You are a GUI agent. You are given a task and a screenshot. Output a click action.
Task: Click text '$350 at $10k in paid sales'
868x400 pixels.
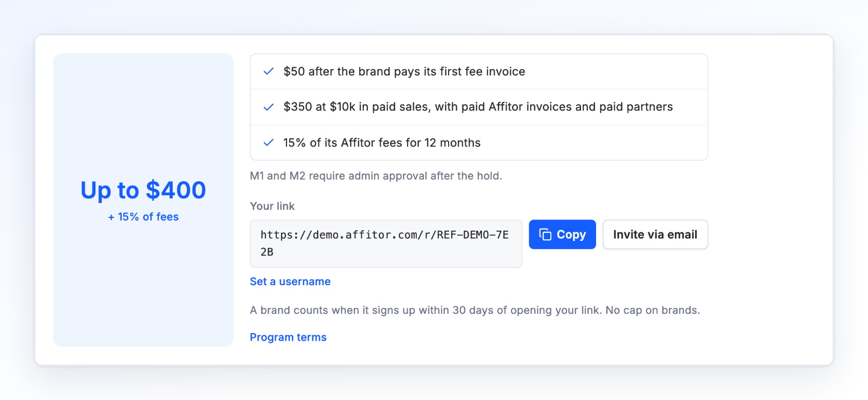[357, 107]
